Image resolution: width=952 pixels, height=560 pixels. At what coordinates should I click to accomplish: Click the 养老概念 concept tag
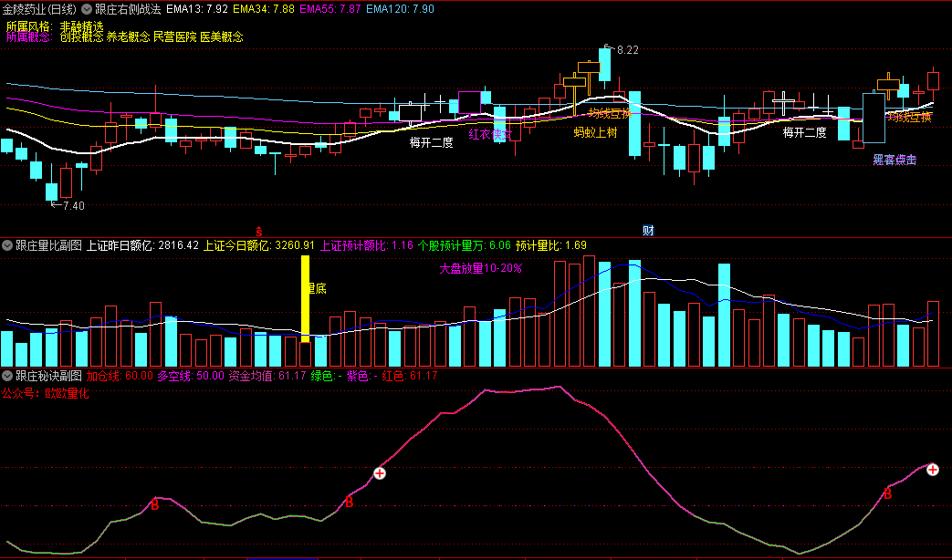[x=128, y=37]
